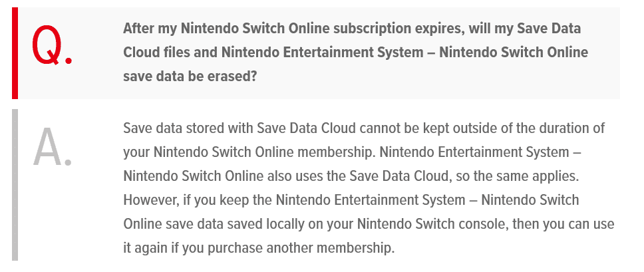This screenshot has height=272, width=644.
Task: Click the question line "save data be erased?"
Action: pos(190,76)
